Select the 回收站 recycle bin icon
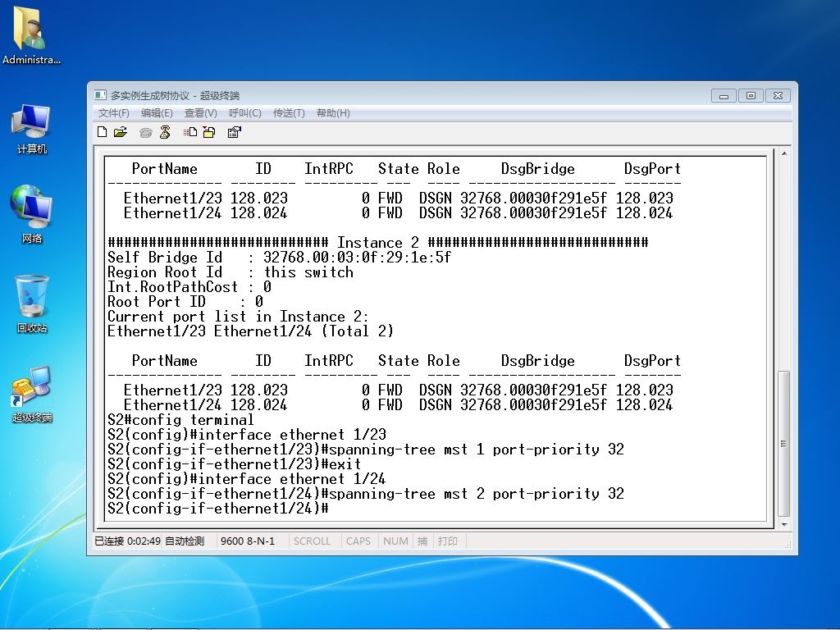The image size is (840, 630). [x=31, y=304]
